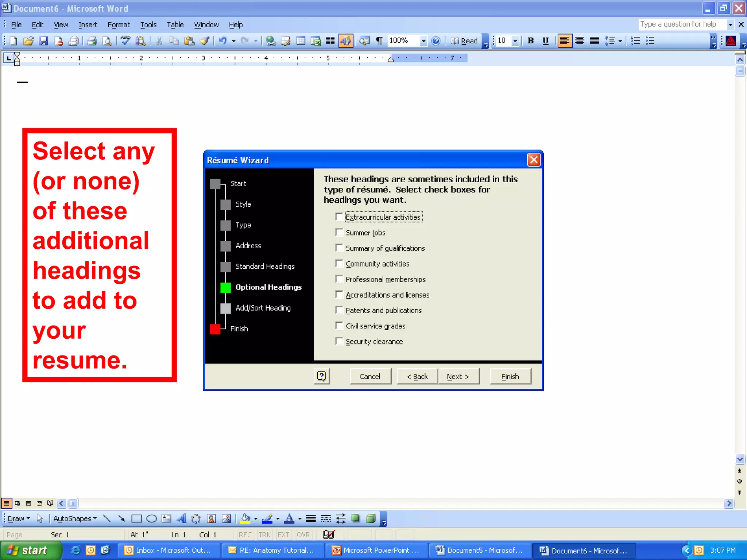Image resolution: width=747 pixels, height=560 pixels.
Task: Click Next in the Résumé Wizard
Action: (x=458, y=376)
